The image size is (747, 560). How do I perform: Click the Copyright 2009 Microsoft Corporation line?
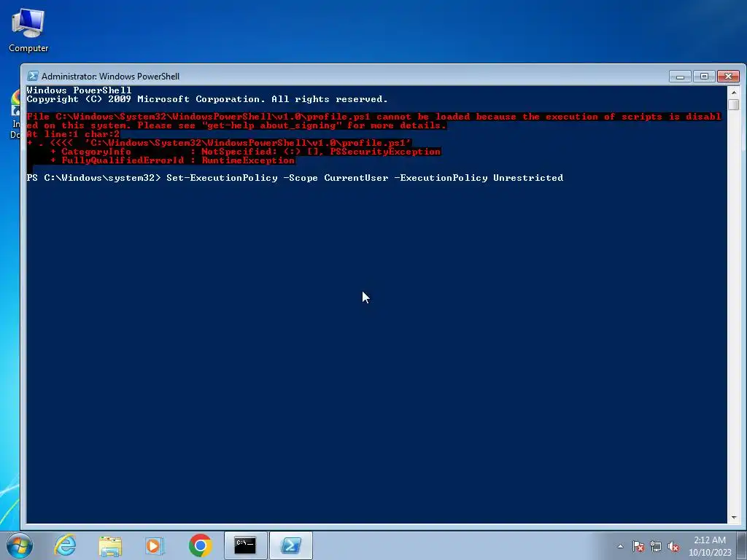(x=207, y=99)
